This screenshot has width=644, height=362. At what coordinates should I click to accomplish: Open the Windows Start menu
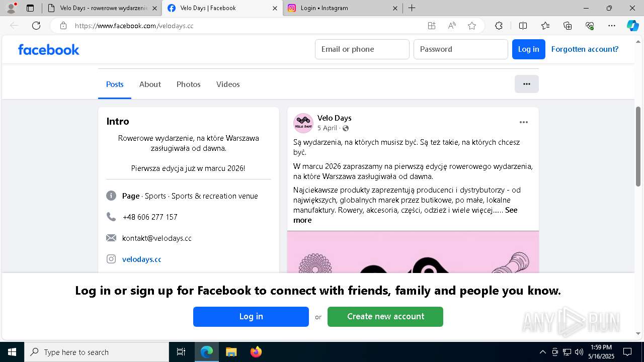(x=12, y=352)
